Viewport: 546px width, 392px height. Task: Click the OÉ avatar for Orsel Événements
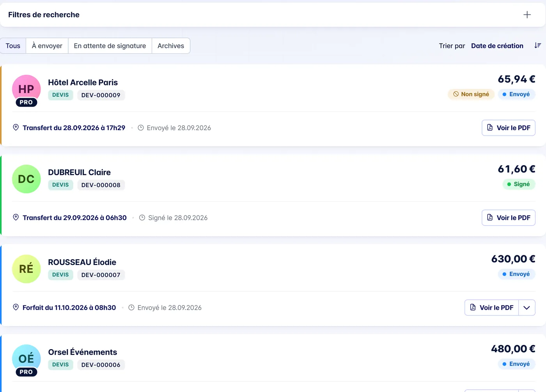[27, 359]
